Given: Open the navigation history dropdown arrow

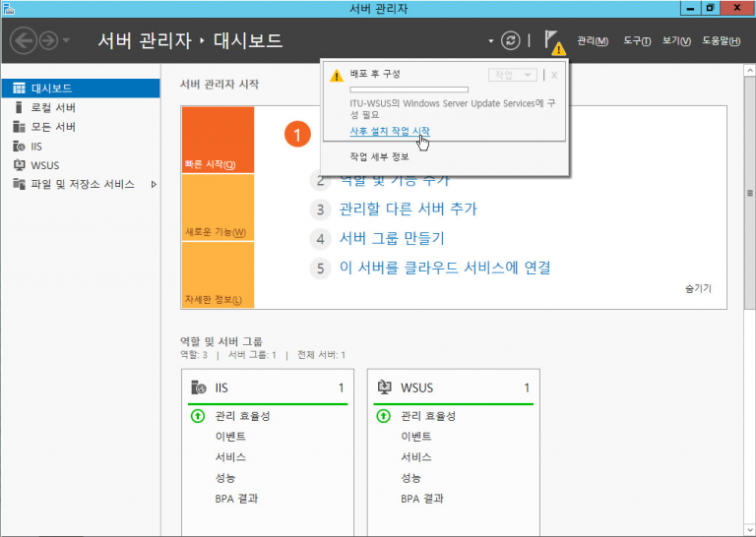Looking at the screenshot, I should point(66,40).
